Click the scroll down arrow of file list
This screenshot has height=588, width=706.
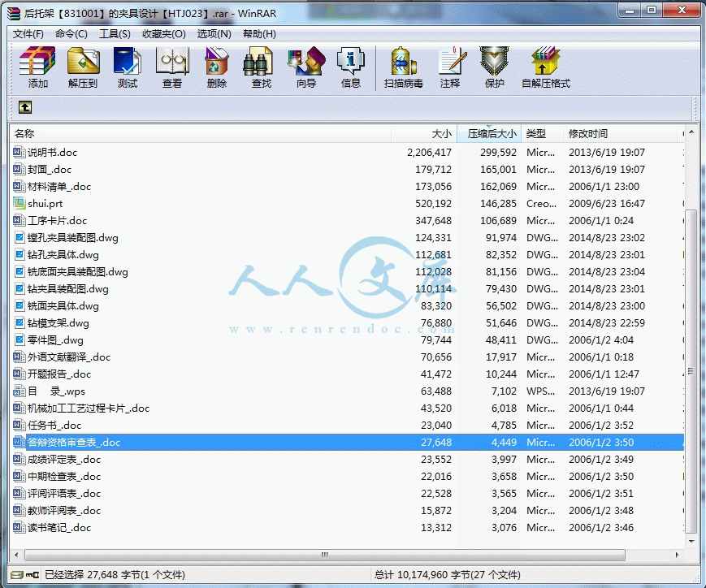pos(691,541)
